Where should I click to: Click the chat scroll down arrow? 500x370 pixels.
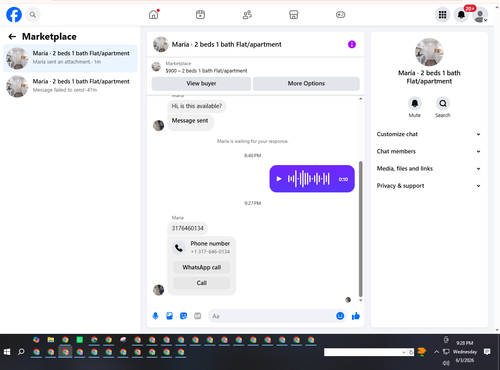pos(360,300)
